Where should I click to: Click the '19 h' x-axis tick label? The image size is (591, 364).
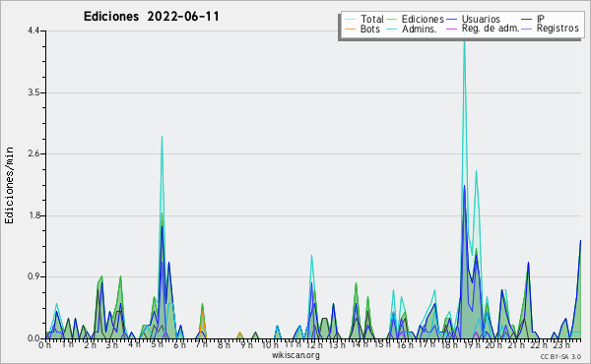coord(471,345)
